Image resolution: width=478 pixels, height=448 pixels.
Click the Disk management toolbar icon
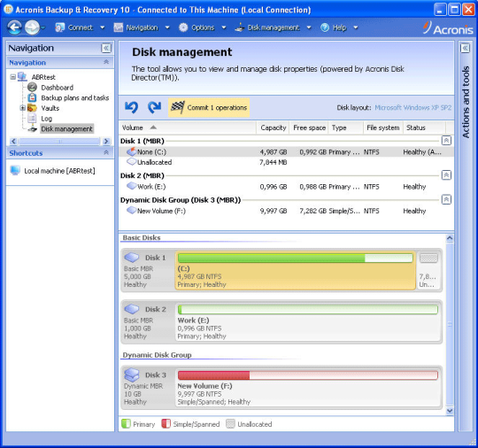240,27
